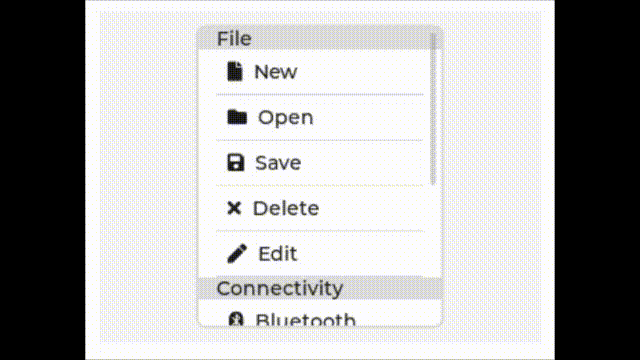Click empty row space beside Edit label

coord(361,253)
